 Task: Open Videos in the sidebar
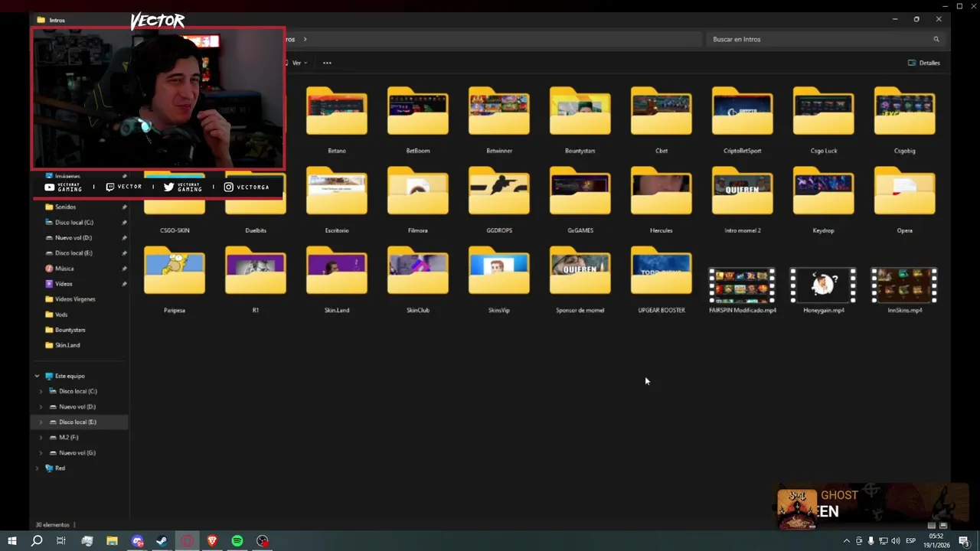click(x=64, y=284)
